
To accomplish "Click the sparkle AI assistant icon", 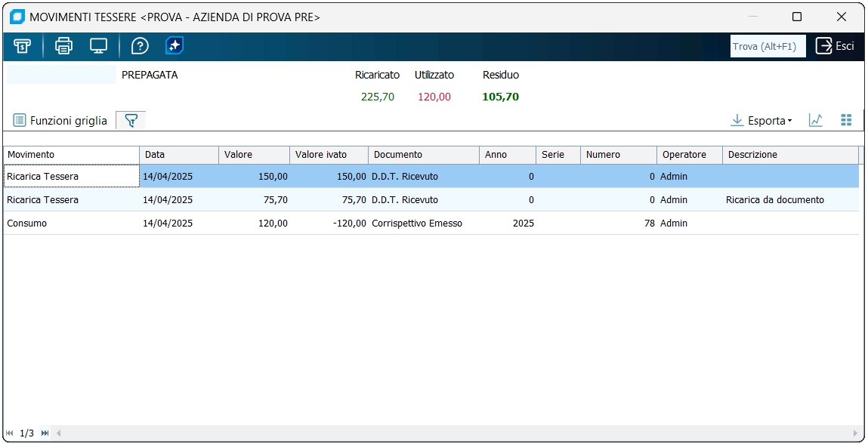I will point(175,46).
